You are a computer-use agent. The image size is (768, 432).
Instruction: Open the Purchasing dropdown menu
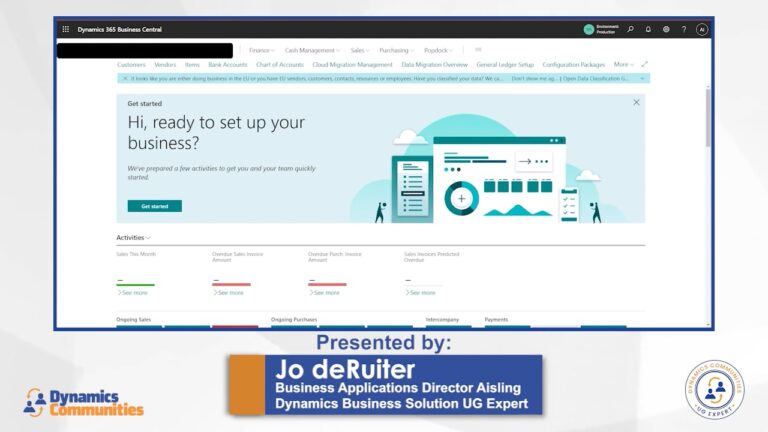click(x=396, y=50)
